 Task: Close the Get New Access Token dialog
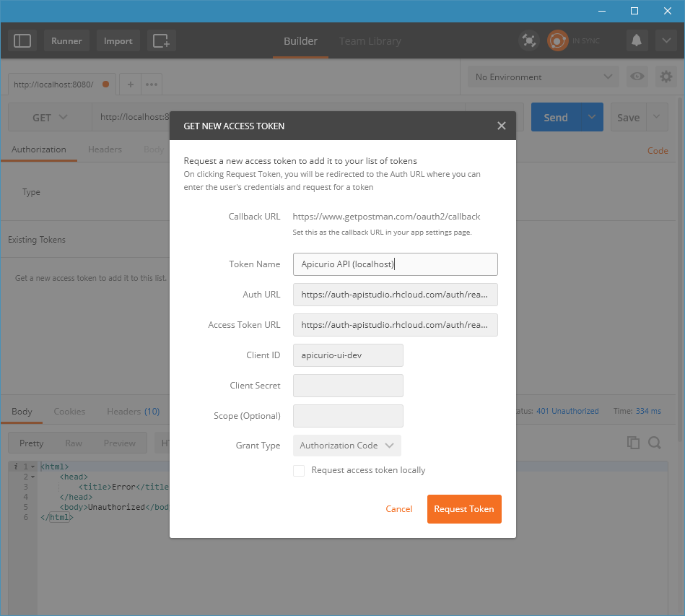tap(502, 126)
